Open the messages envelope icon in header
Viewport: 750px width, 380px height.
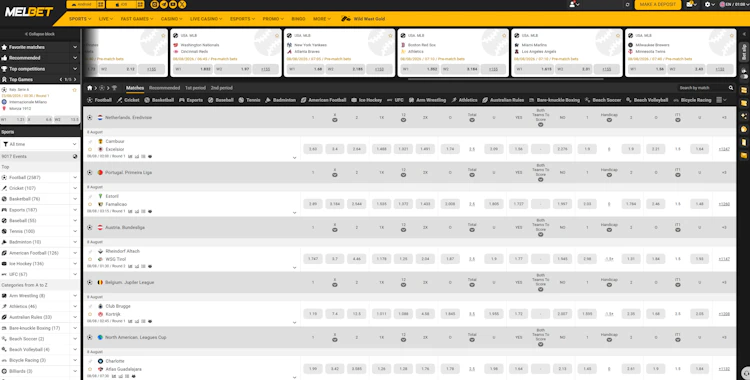(691, 4)
